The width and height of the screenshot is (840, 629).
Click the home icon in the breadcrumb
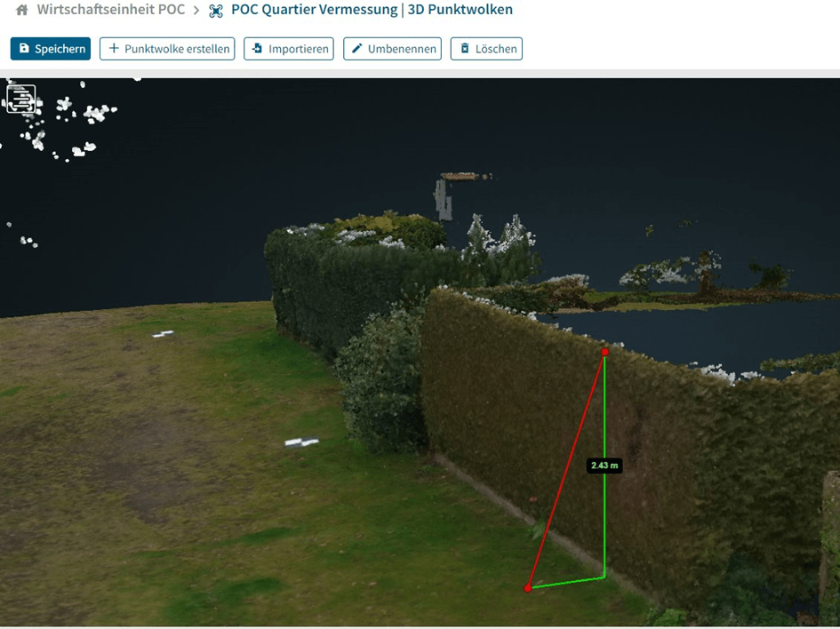21,11
